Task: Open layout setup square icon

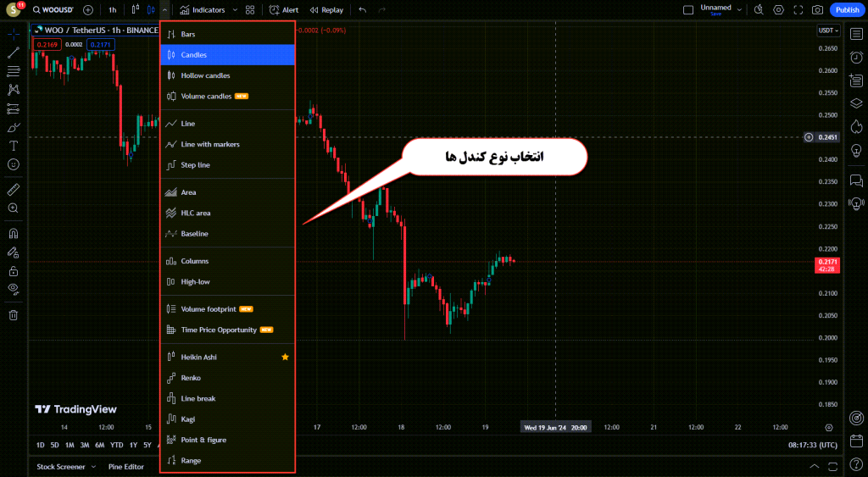Action: [x=688, y=10]
